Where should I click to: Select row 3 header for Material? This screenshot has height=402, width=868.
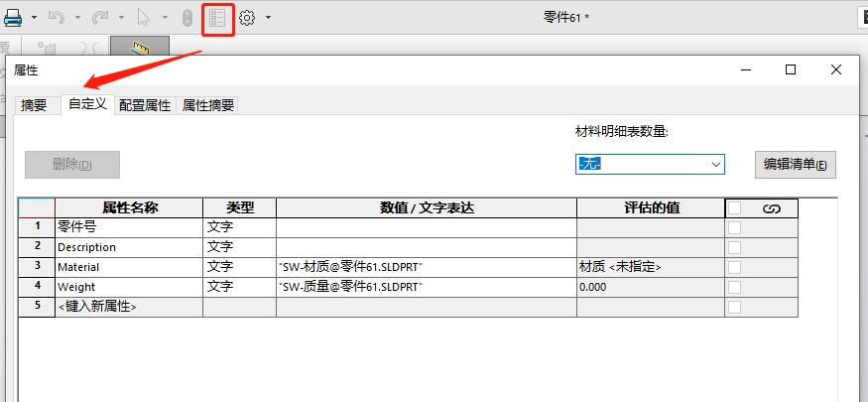pyautogui.click(x=37, y=267)
